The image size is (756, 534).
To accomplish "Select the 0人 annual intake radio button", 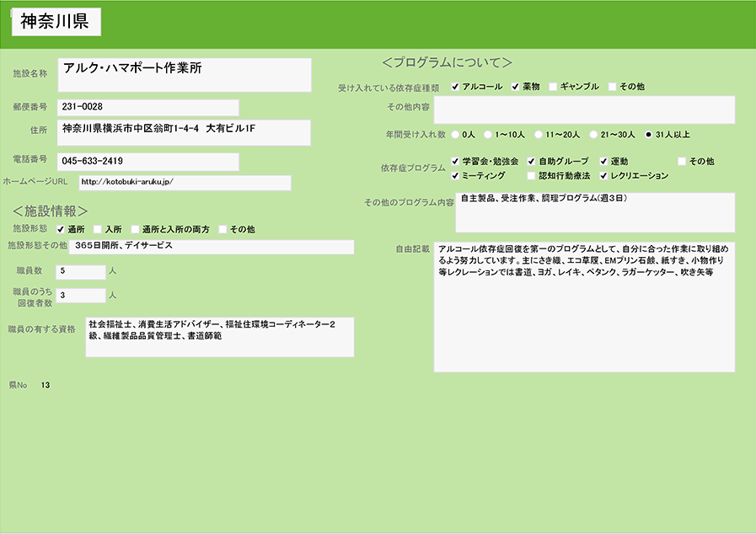I will (456, 134).
